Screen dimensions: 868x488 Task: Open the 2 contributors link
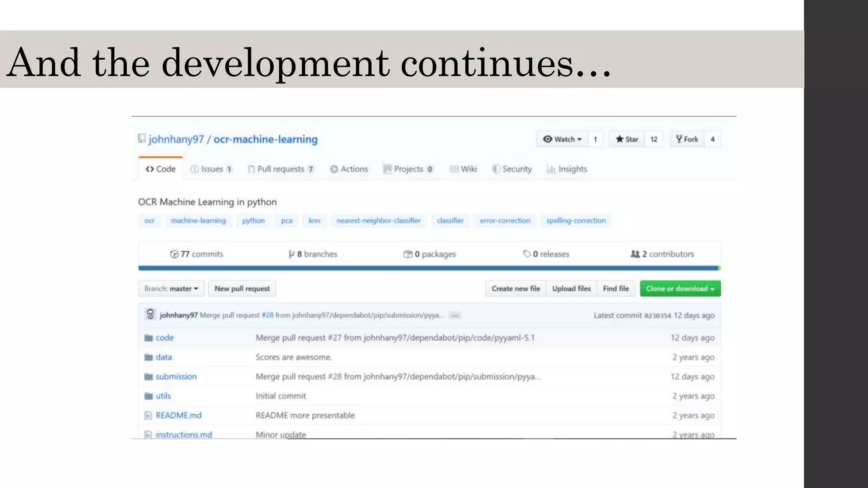point(662,254)
